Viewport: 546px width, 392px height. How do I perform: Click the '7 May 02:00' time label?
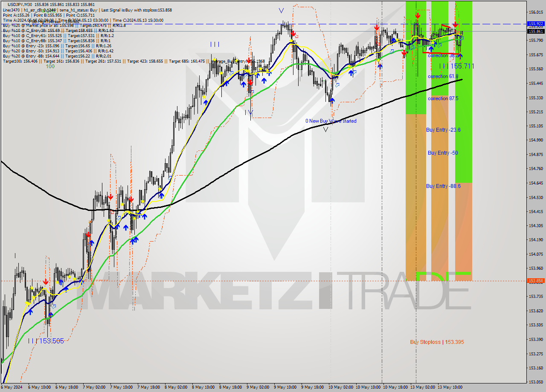(x=93, y=387)
